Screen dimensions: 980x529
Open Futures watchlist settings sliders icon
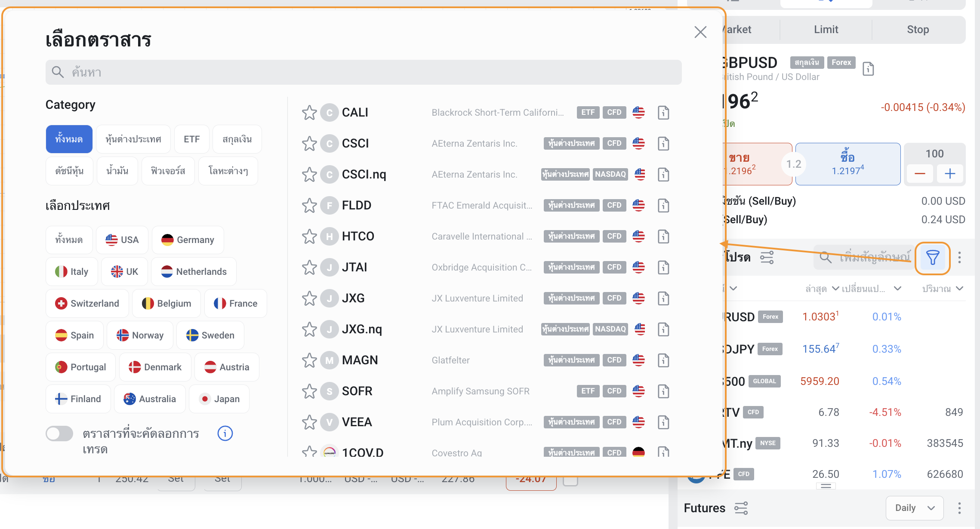coord(741,508)
